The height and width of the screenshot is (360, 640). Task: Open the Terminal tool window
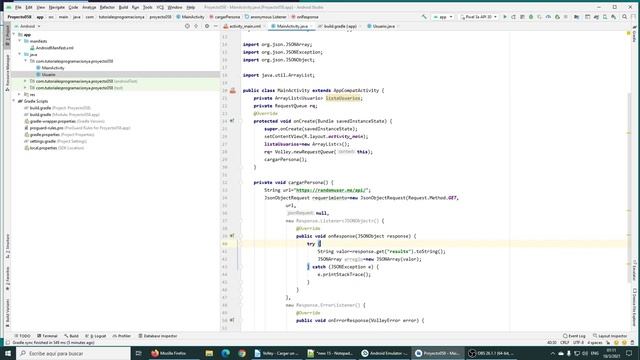click(x=47, y=336)
